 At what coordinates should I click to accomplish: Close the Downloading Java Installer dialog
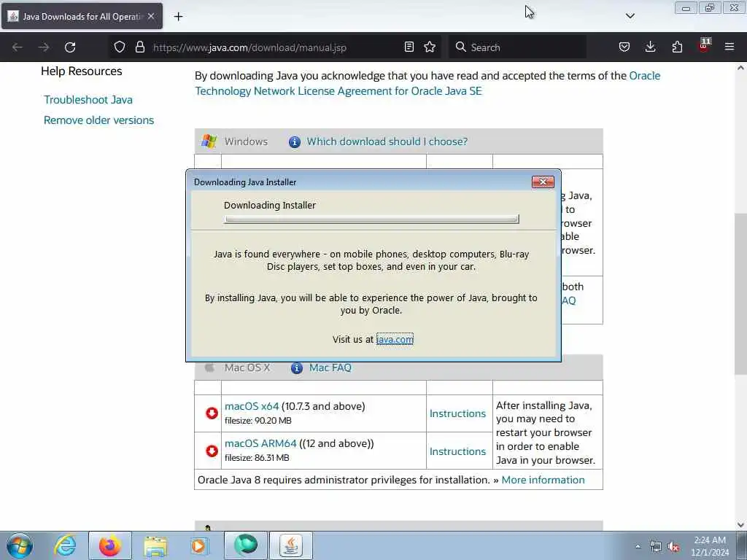[543, 182]
